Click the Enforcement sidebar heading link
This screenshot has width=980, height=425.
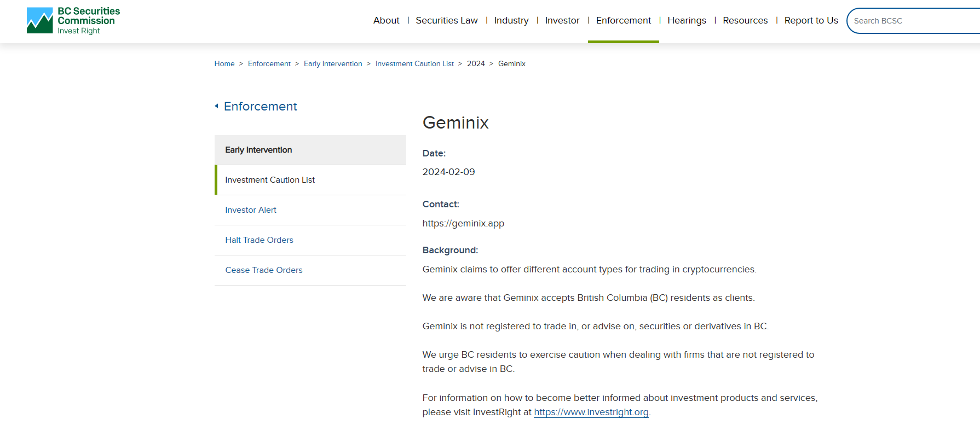pos(260,106)
